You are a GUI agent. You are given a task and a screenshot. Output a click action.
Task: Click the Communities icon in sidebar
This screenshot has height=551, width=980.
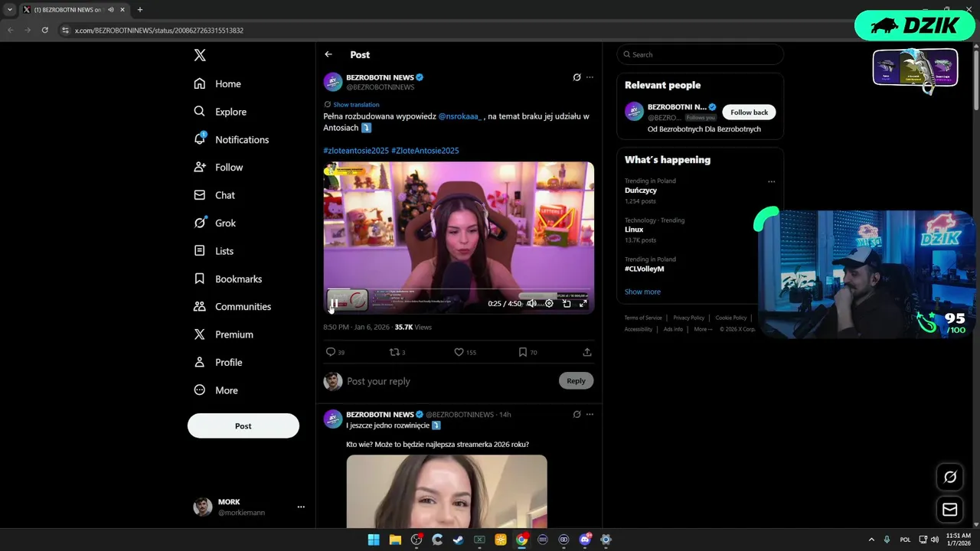click(x=200, y=306)
